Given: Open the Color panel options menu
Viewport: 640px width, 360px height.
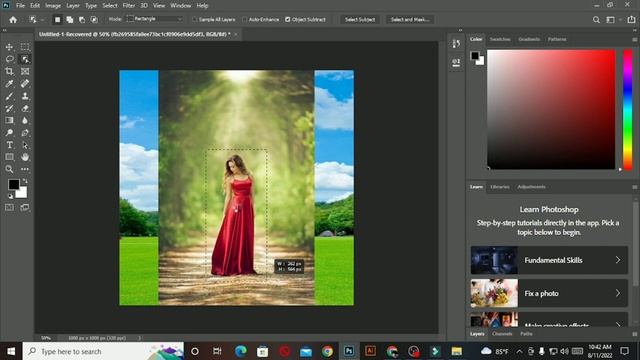Looking at the screenshot, I should (x=634, y=40).
